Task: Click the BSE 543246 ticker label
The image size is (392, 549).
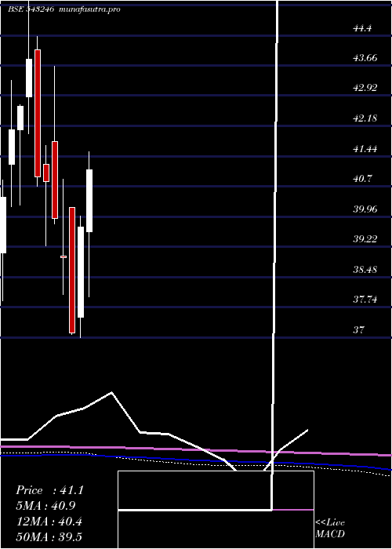Action: point(31,9)
